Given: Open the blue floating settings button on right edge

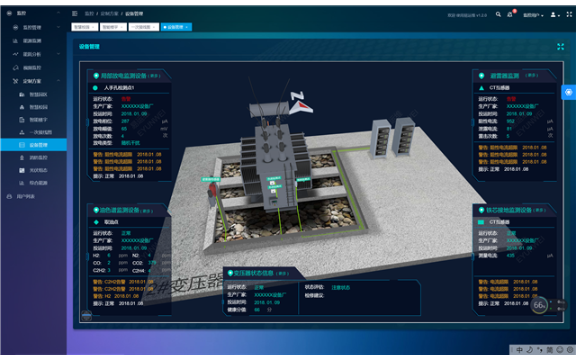Looking at the screenshot, I should click(x=568, y=92).
